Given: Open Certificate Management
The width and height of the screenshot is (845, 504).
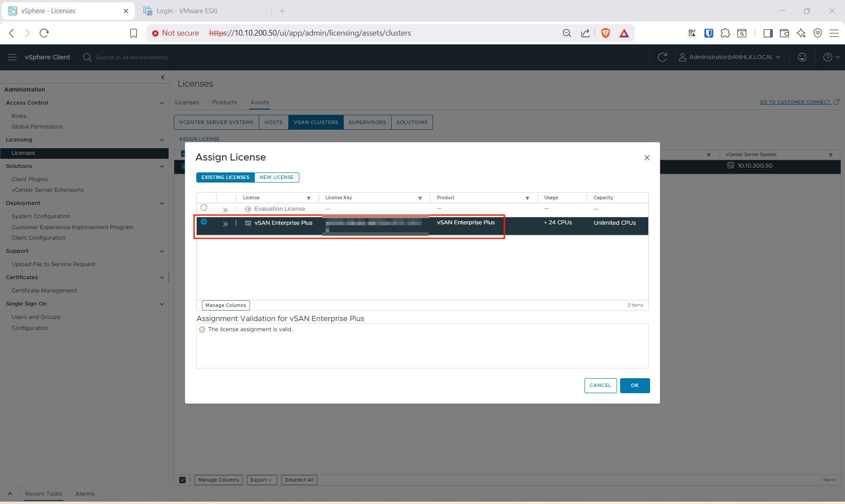Looking at the screenshot, I should pos(44,290).
